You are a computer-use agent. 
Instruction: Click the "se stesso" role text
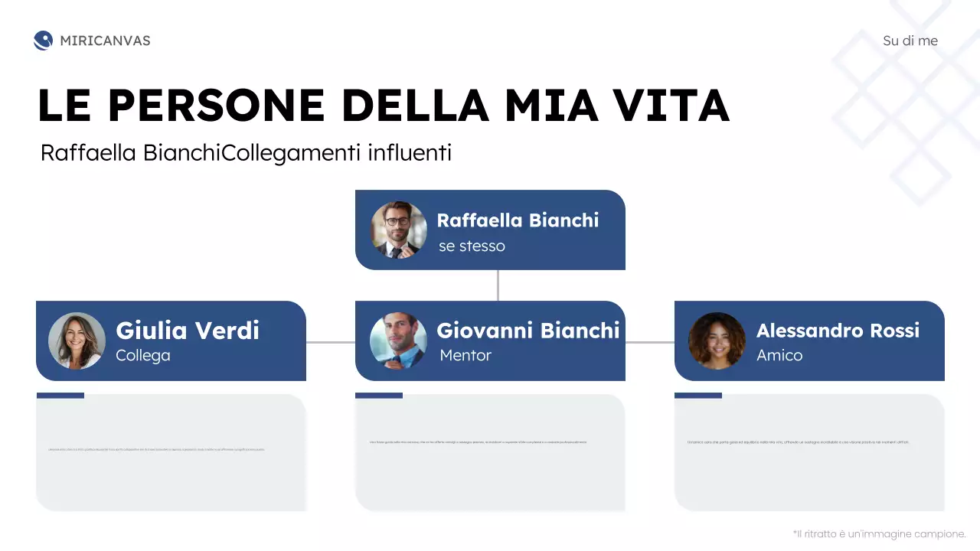(472, 246)
